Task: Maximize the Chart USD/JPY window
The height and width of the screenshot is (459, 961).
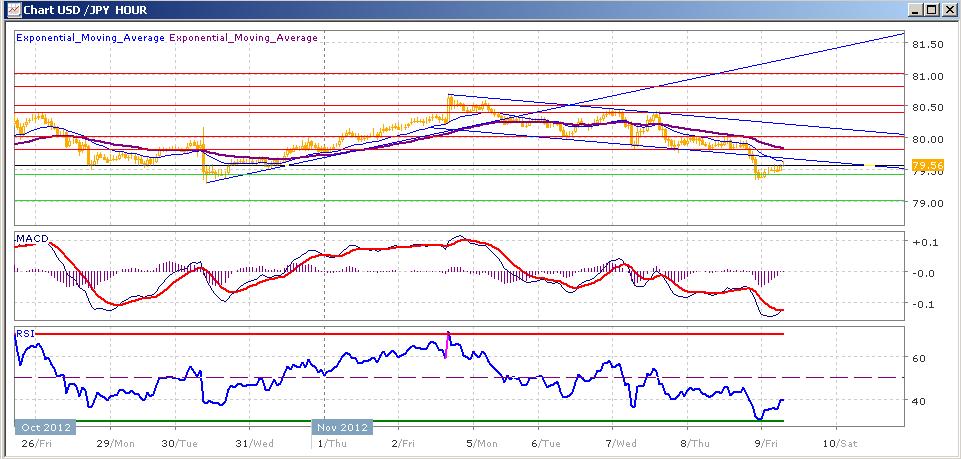Action: pos(932,10)
